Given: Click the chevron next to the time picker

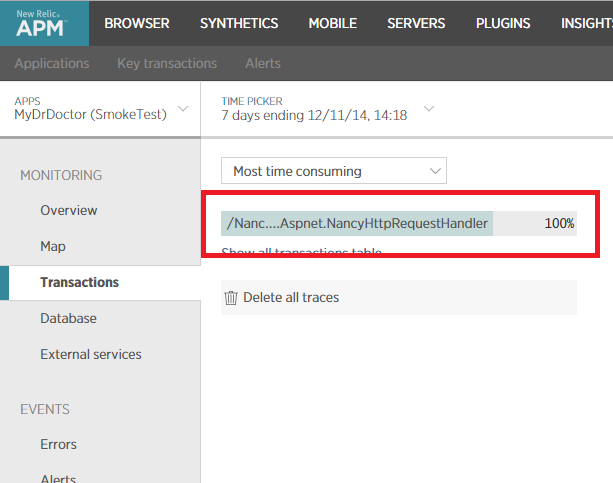Looking at the screenshot, I should point(429,108).
